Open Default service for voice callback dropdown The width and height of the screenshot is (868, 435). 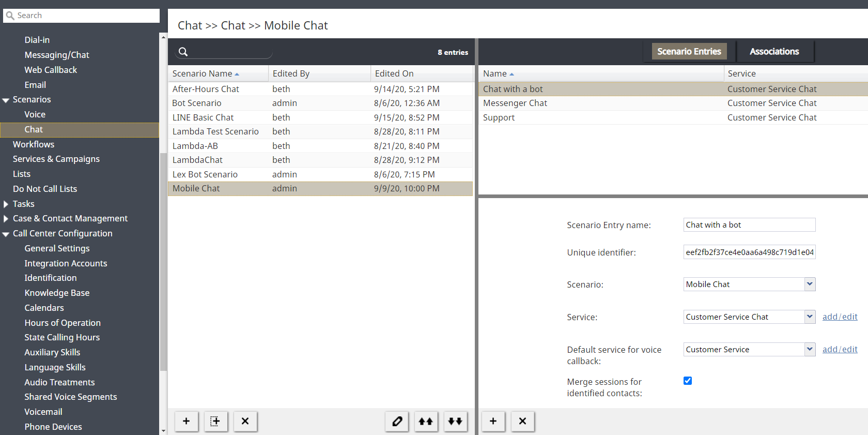pos(810,349)
